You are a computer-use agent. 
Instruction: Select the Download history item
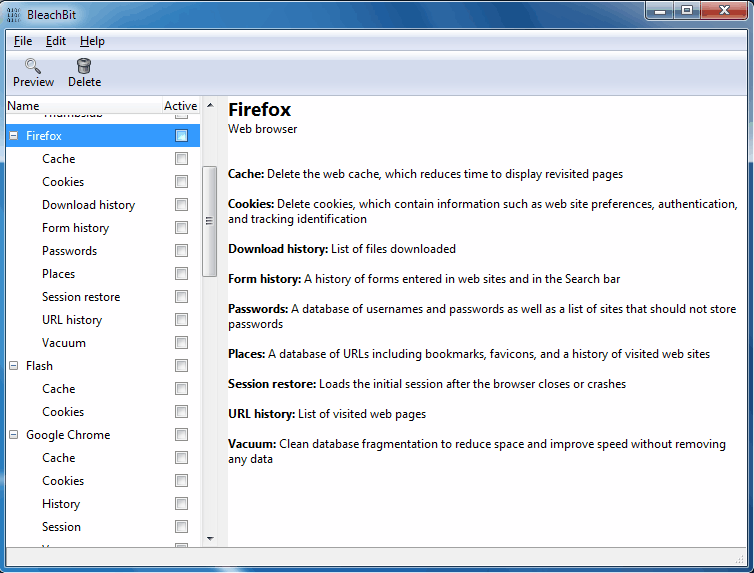click(x=88, y=205)
